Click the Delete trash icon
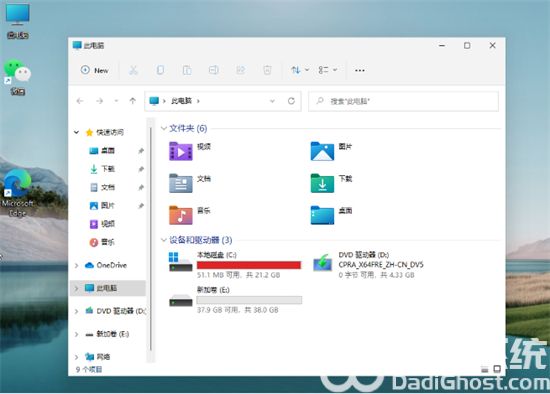Image resolution: width=550 pixels, height=394 pixels. coord(267,70)
